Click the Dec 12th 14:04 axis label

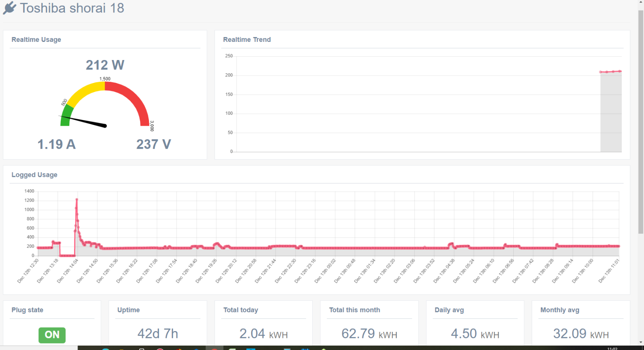tap(68, 271)
